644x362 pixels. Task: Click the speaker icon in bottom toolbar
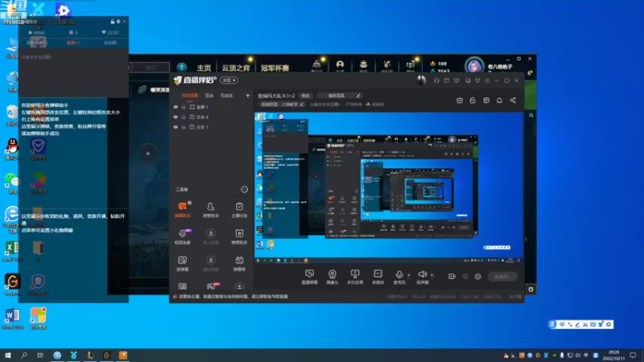click(x=422, y=274)
